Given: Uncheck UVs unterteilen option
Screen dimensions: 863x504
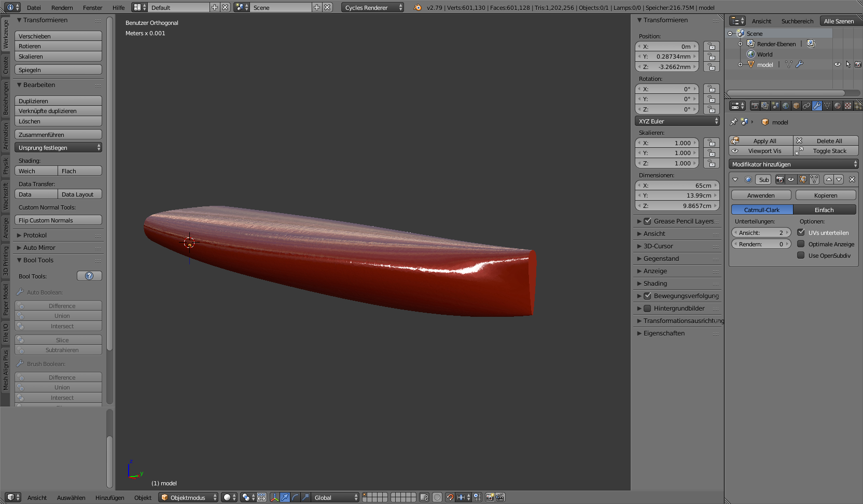Looking at the screenshot, I should click(x=801, y=232).
